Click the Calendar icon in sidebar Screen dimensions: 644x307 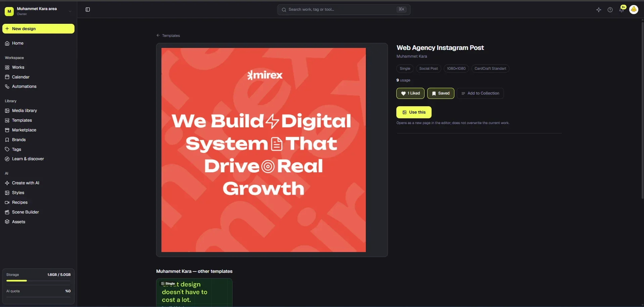coord(7,77)
